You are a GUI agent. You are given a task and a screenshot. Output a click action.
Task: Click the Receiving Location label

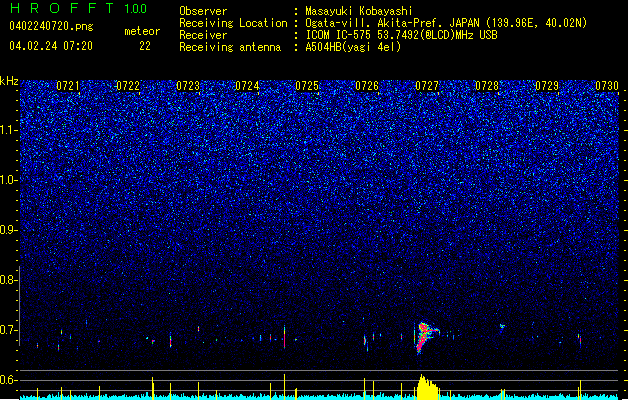click(233, 23)
